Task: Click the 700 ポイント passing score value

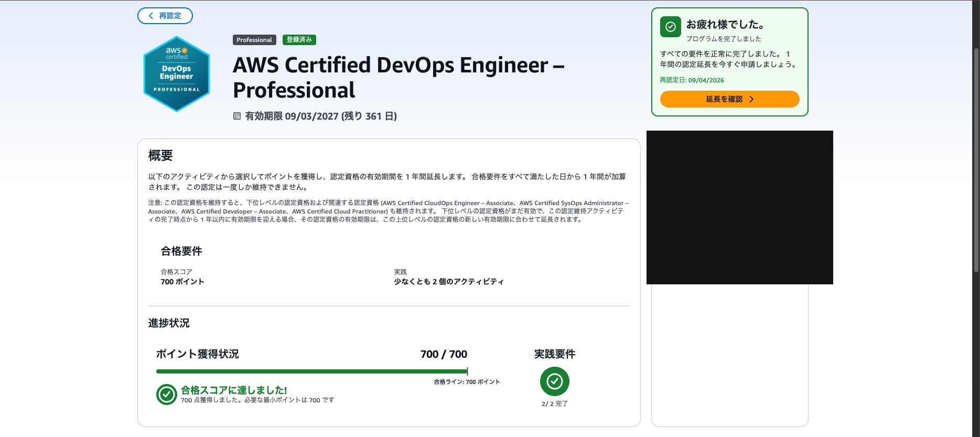Action: click(182, 282)
